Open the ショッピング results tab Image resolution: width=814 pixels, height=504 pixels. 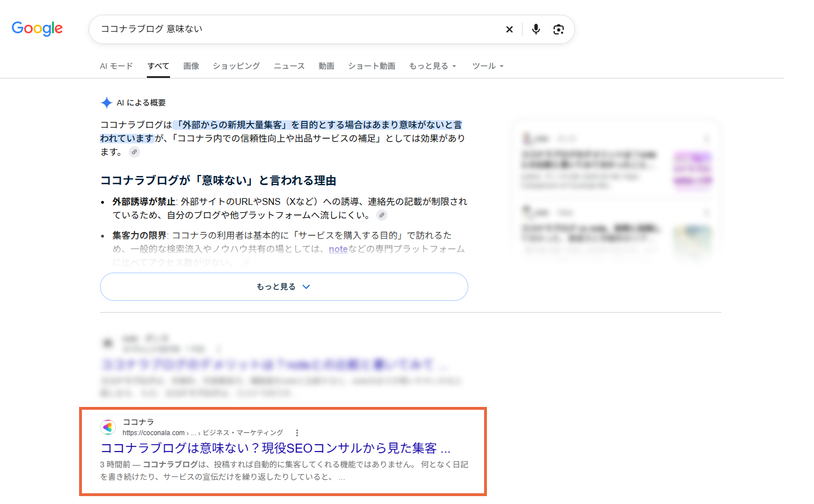point(236,66)
